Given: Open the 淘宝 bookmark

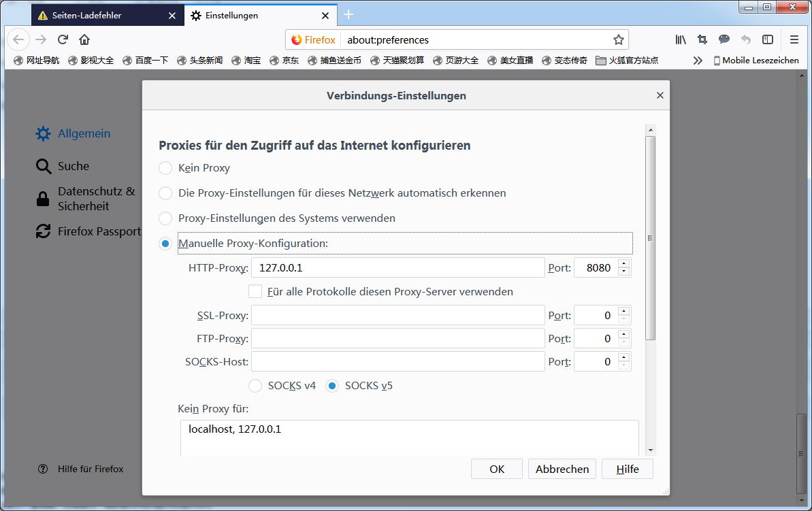Looking at the screenshot, I should pos(246,61).
